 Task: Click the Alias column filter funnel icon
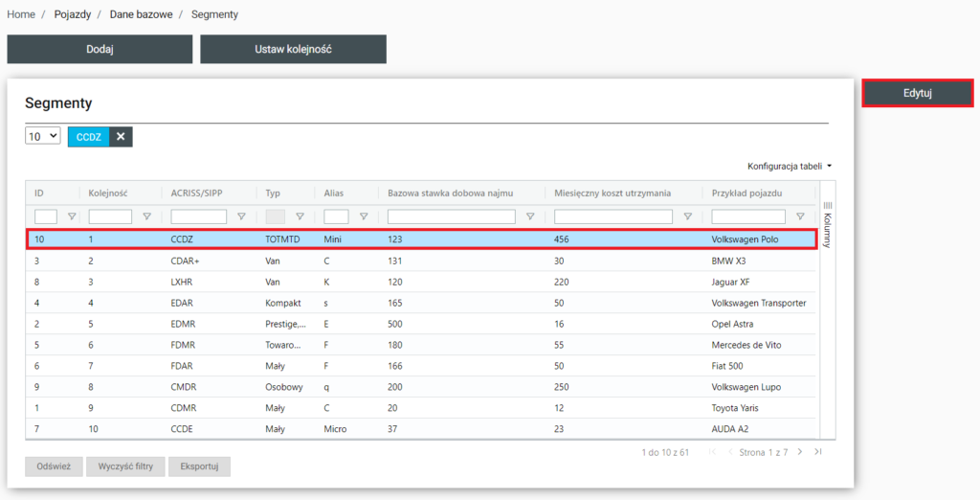[x=363, y=216]
